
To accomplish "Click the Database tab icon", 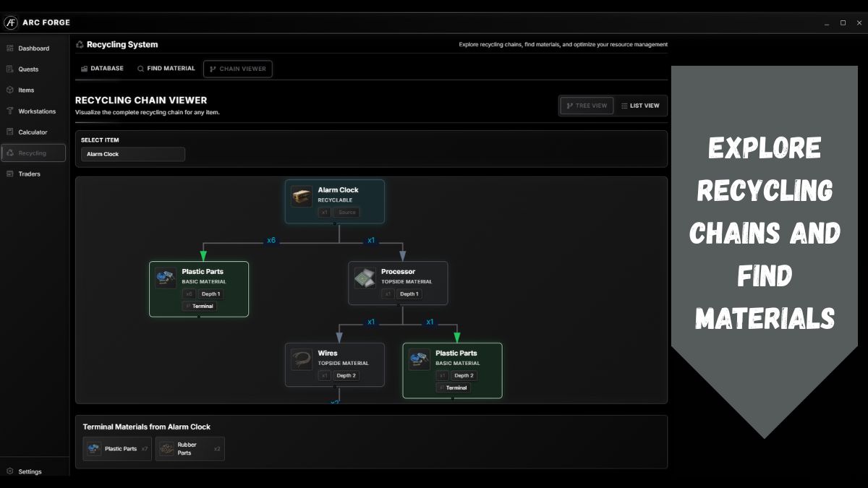I will point(84,69).
